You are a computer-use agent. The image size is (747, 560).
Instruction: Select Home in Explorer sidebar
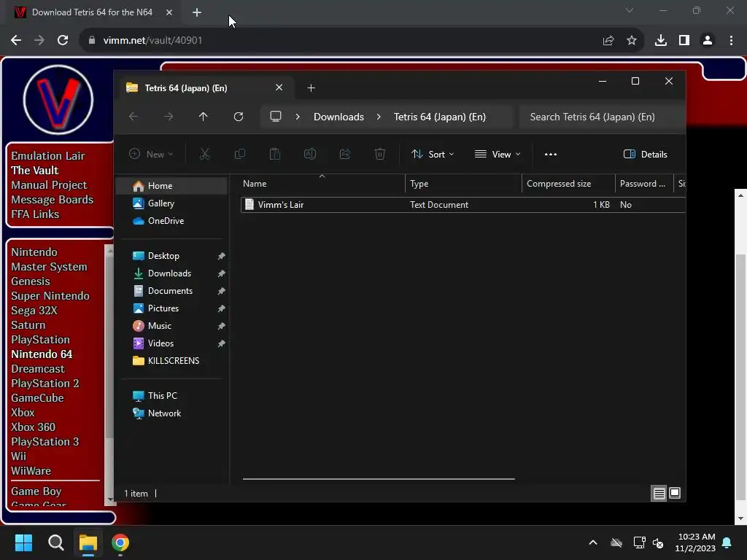pos(172,186)
